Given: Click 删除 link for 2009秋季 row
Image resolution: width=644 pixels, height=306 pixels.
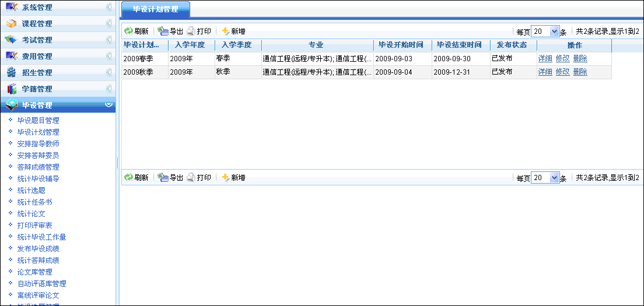Looking at the screenshot, I should pyautogui.click(x=580, y=72).
